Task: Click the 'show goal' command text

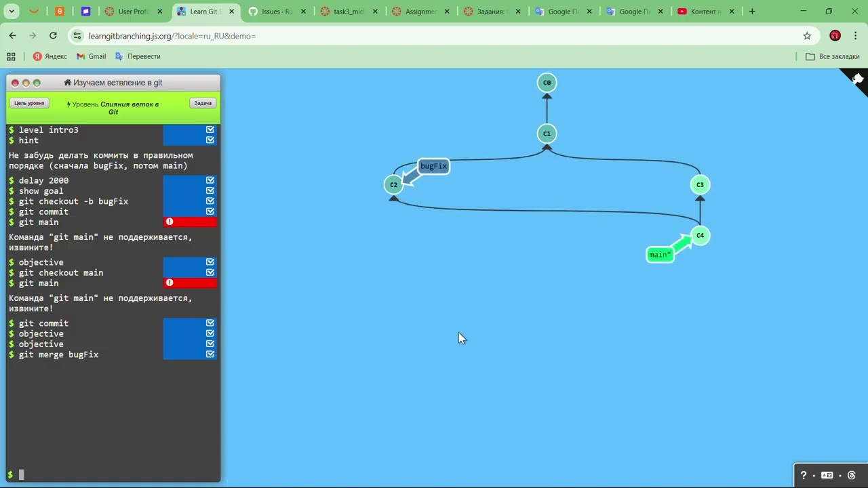Action: 41,191
